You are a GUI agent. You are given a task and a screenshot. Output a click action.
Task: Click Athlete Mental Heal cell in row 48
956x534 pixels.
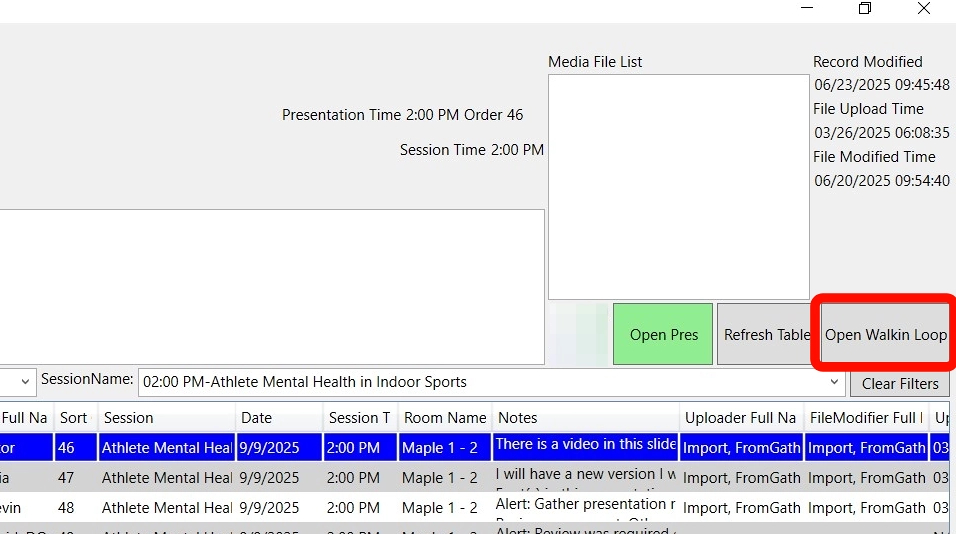[x=166, y=507]
